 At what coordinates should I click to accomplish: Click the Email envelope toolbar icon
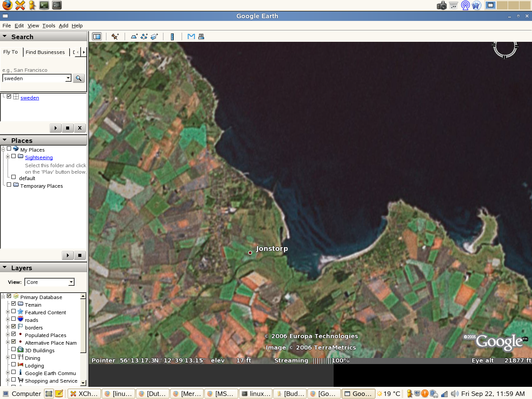pyautogui.click(x=191, y=36)
